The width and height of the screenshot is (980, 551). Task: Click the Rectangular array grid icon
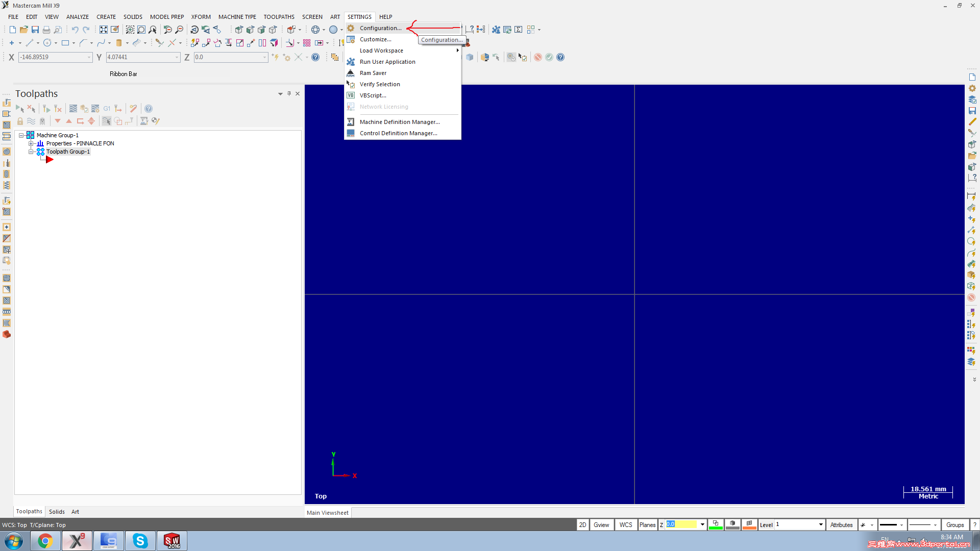[307, 43]
